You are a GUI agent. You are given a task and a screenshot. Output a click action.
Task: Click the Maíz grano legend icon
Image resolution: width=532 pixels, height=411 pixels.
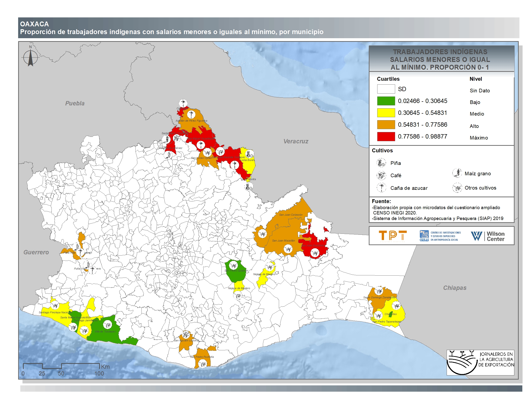(x=457, y=173)
